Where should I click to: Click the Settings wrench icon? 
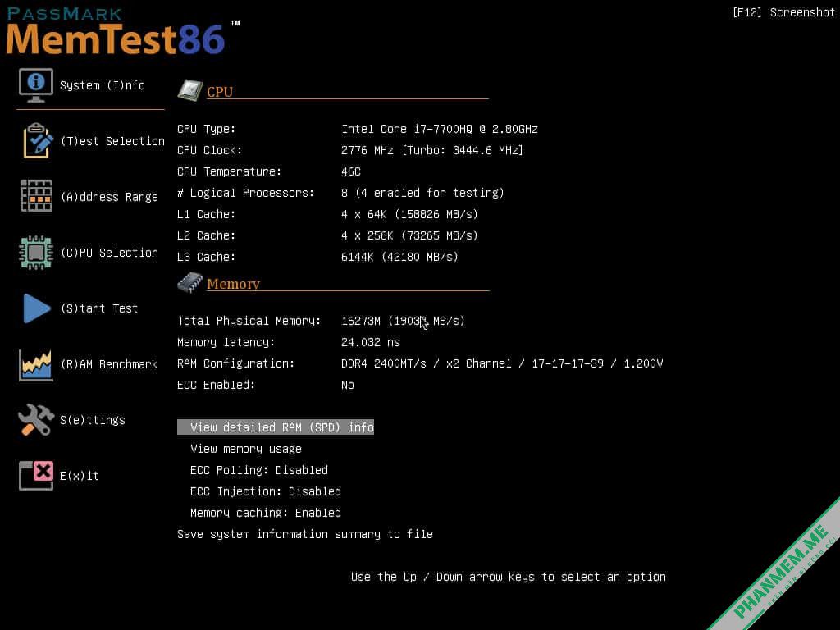click(x=36, y=419)
